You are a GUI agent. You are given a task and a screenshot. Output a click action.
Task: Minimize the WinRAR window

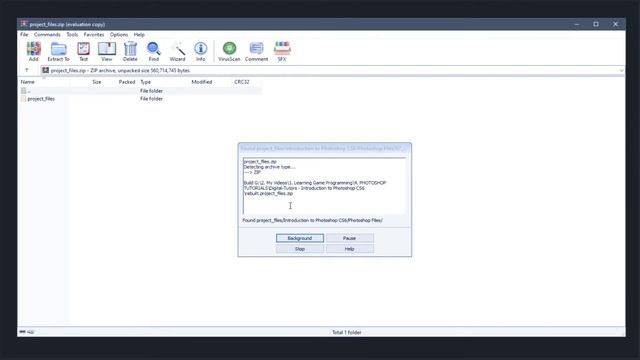pos(577,24)
